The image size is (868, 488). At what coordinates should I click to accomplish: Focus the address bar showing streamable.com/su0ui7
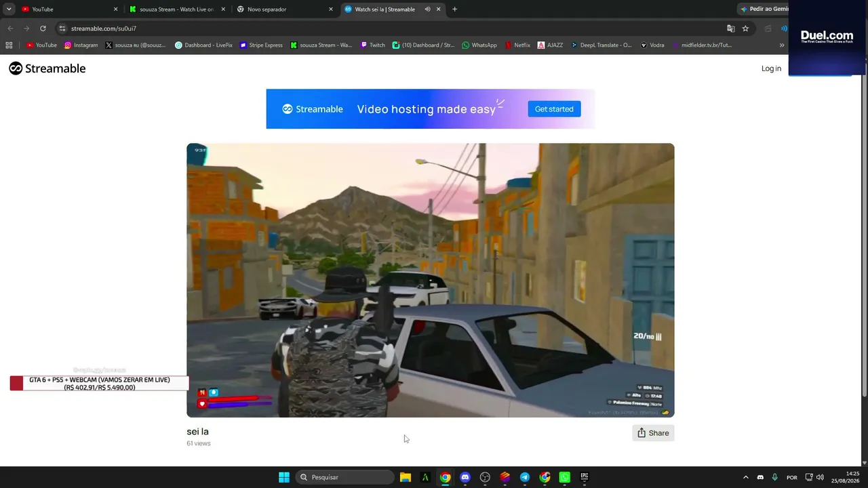point(393,28)
